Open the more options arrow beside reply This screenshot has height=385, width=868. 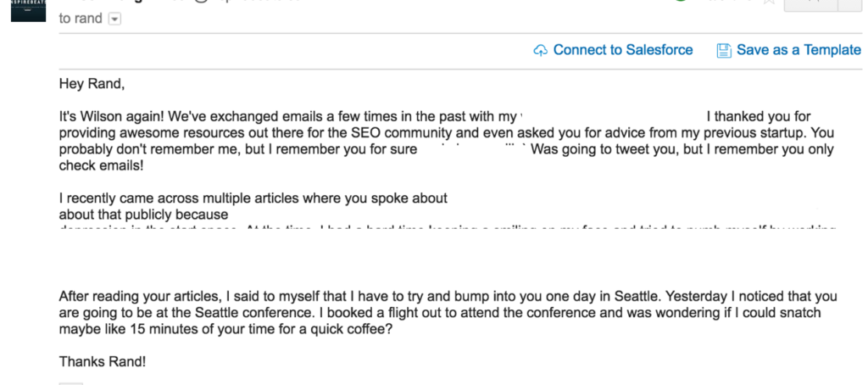point(852,4)
